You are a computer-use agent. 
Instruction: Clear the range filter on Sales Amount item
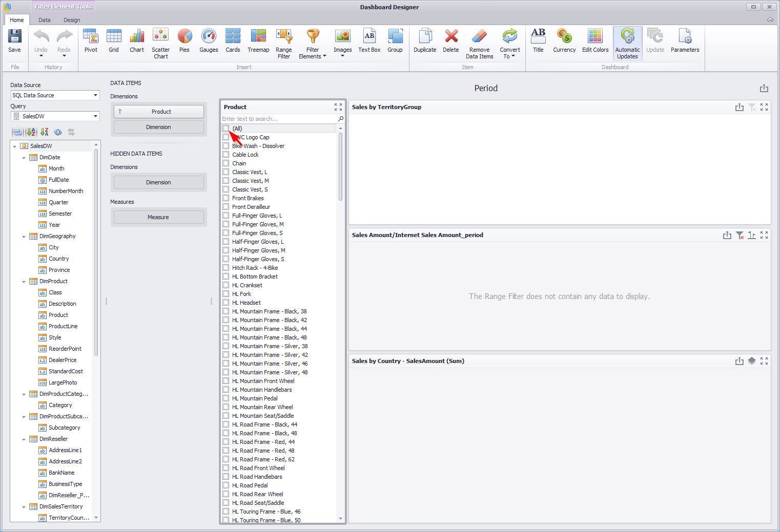pyautogui.click(x=740, y=235)
